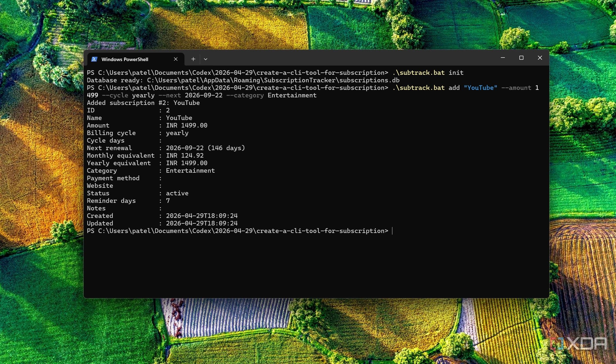Click the Category value 'Entertainment' in output
The height and width of the screenshot is (364, 616).
point(190,171)
